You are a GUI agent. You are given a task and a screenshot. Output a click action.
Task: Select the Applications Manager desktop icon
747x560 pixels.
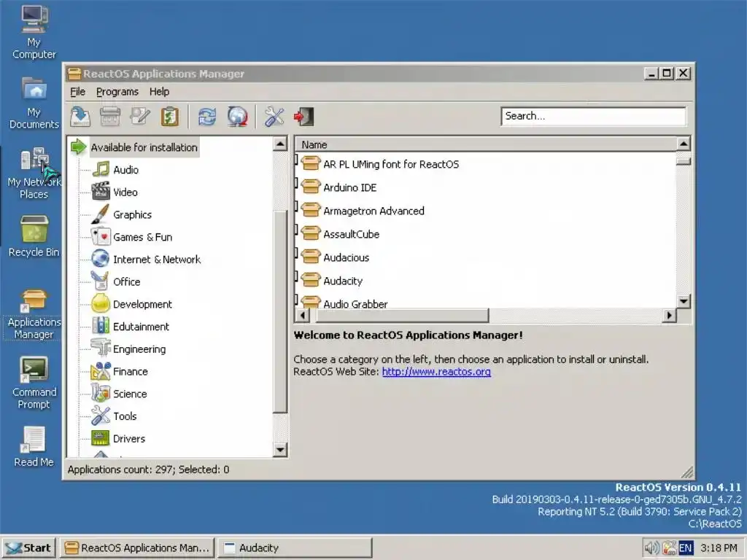point(34,314)
